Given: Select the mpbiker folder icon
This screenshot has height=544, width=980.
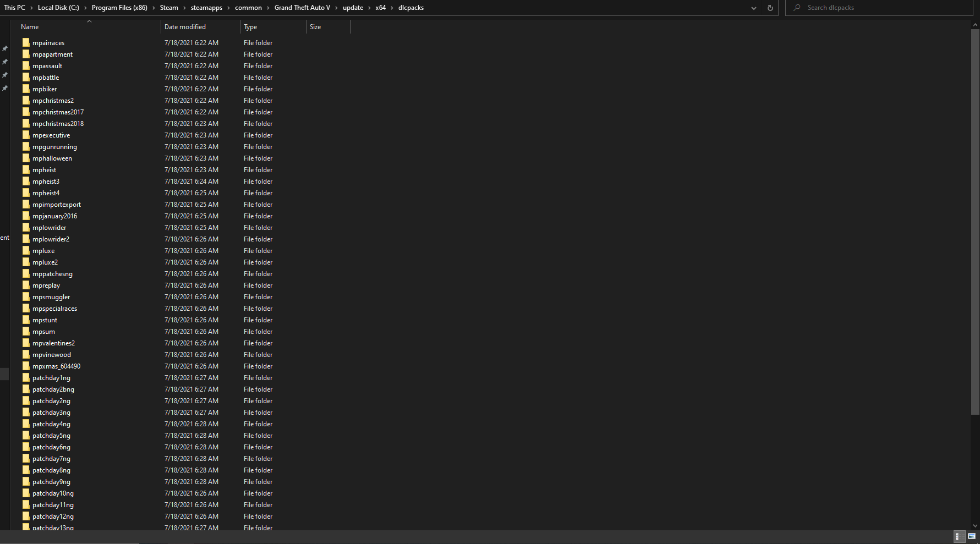Looking at the screenshot, I should click(26, 89).
